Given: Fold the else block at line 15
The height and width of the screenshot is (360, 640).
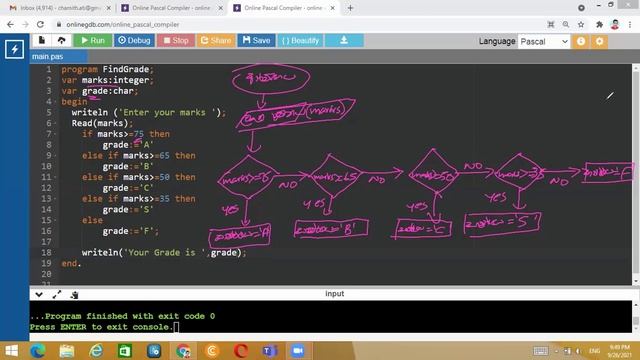Looking at the screenshot, I should coord(56,220).
